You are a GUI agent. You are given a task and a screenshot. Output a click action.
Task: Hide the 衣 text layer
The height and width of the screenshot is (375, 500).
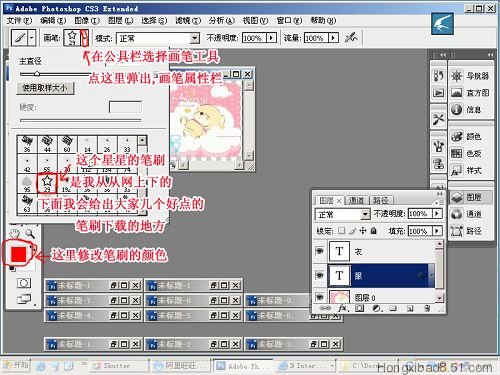pyautogui.click(x=320, y=250)
